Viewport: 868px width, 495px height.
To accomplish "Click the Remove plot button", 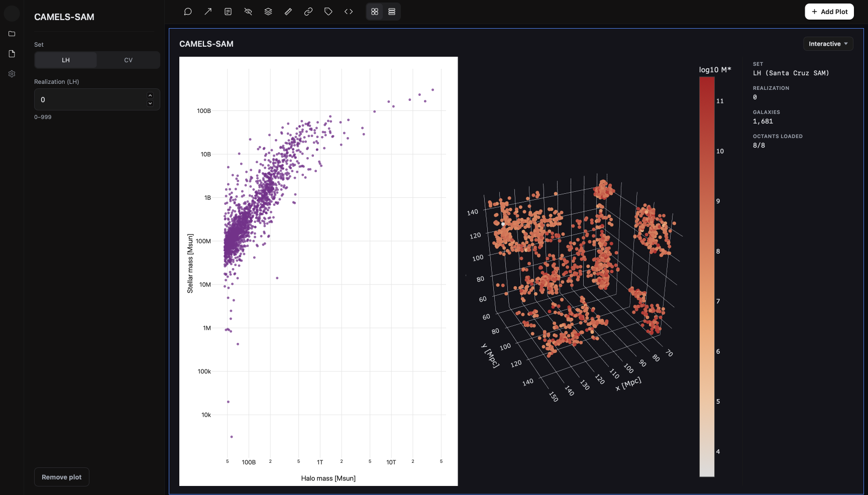I will 62,477.
